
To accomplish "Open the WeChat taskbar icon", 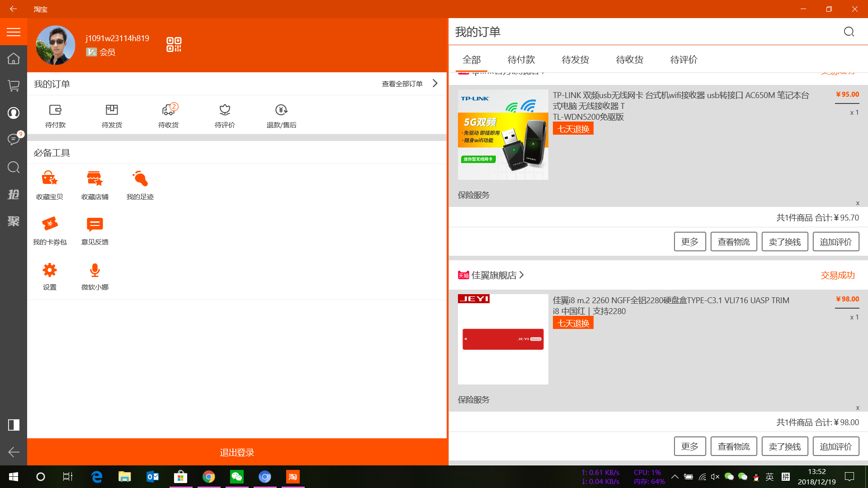I will coord(237,477).
